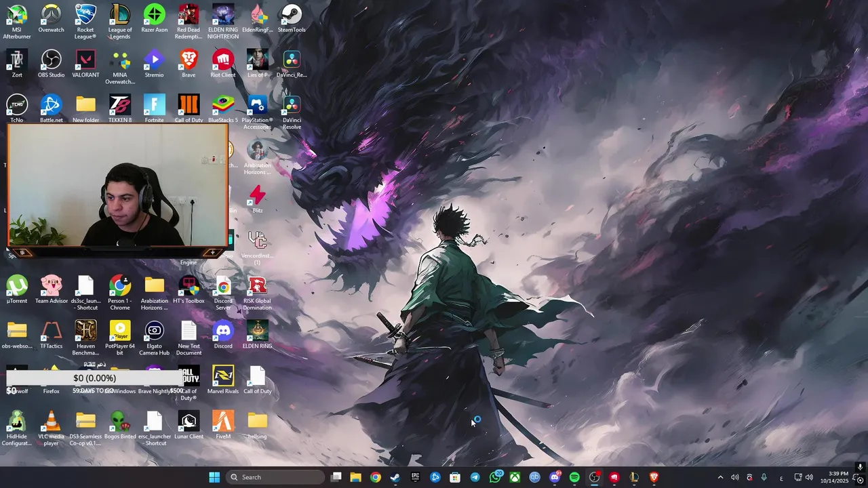The image size is (868, 488).
Task: Open Battle.net desktop shortcut
Action: click(51, 109)
